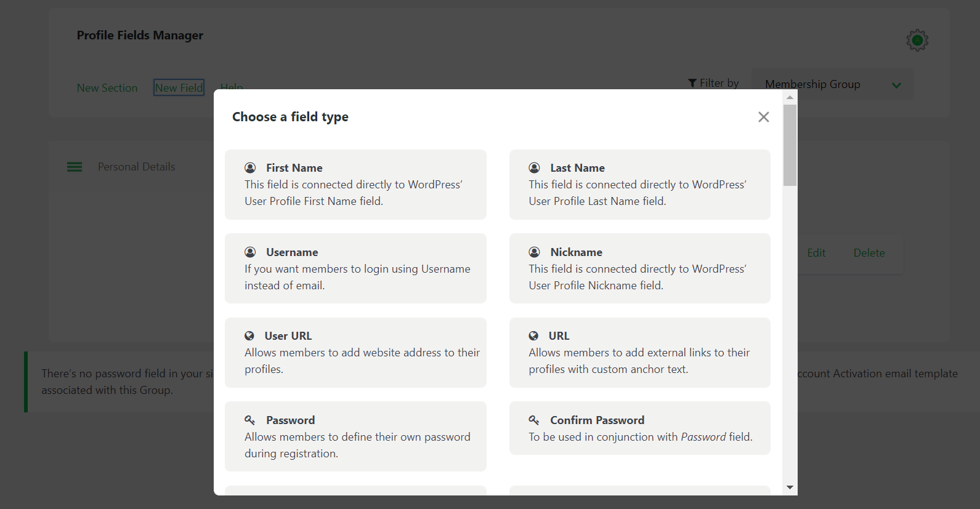980x509 pixels.
Task: Switch to the New Field tab
Action: pyautogui.click(x=178, y=87)
